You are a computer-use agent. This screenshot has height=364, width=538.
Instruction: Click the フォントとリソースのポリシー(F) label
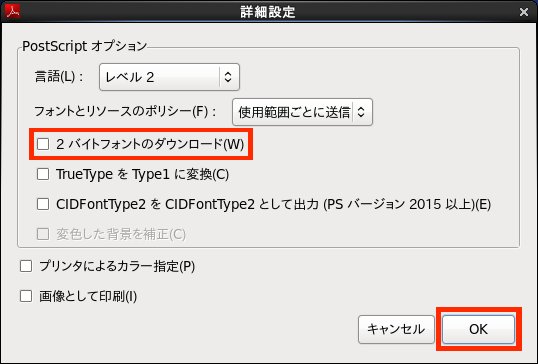pos(125,111)
